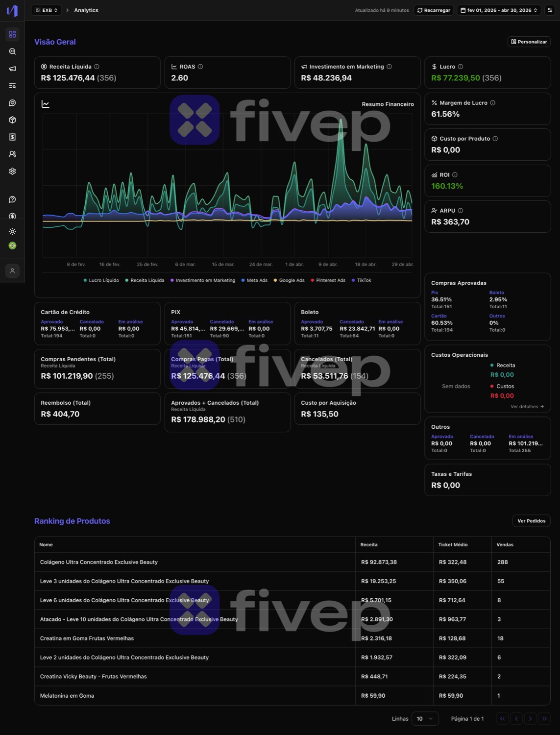Open the dollar receipt sidebar icon
The image size is (560, 735).
coord(12,137)
